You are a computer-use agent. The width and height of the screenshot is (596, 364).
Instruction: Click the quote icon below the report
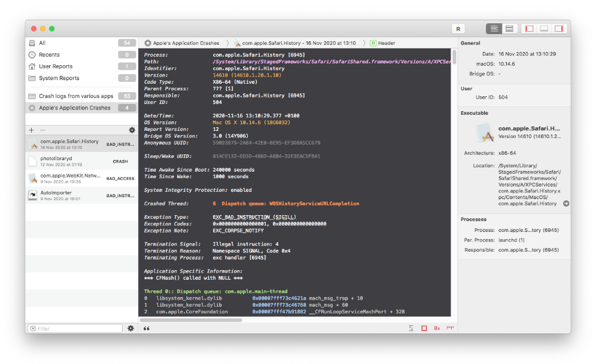pyautogui.click(x=147, y=328)
